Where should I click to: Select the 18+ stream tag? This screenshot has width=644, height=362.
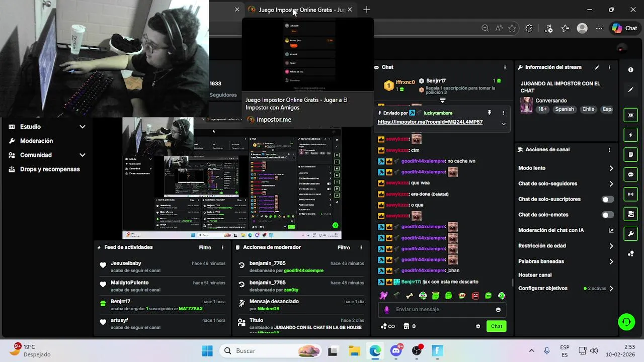[542, 109]
